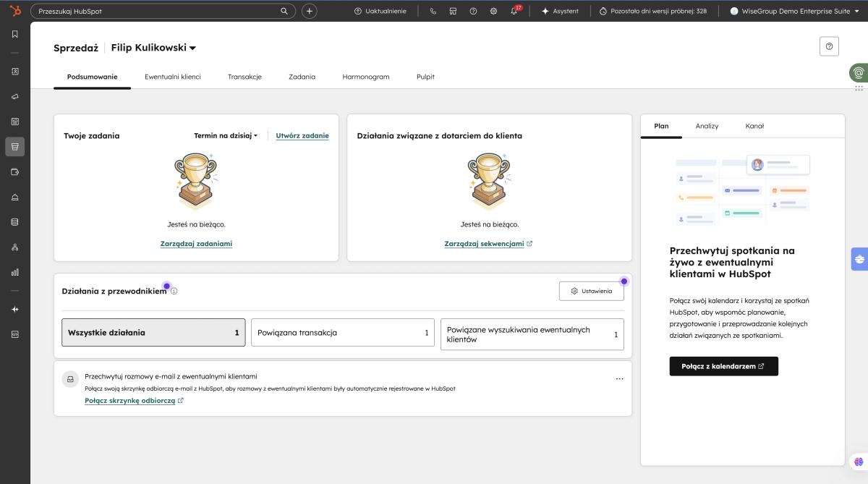Open the Marketing megaphone sidebar icon

[x=14, y=97]
